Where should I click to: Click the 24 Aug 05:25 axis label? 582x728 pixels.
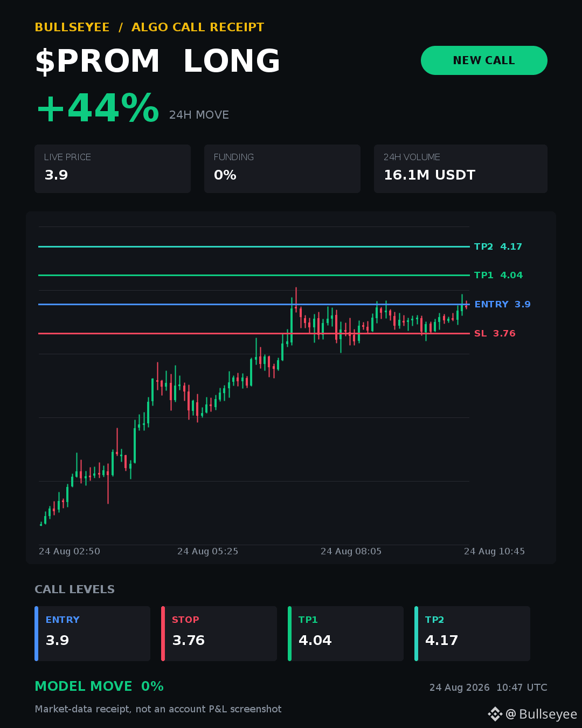click(x=207, y=551)
